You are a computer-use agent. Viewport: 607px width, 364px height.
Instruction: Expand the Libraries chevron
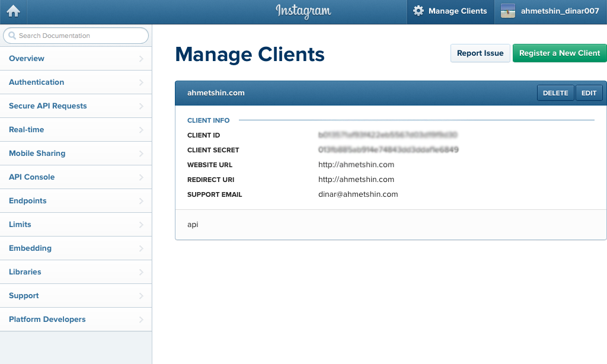tap(141, 272)
